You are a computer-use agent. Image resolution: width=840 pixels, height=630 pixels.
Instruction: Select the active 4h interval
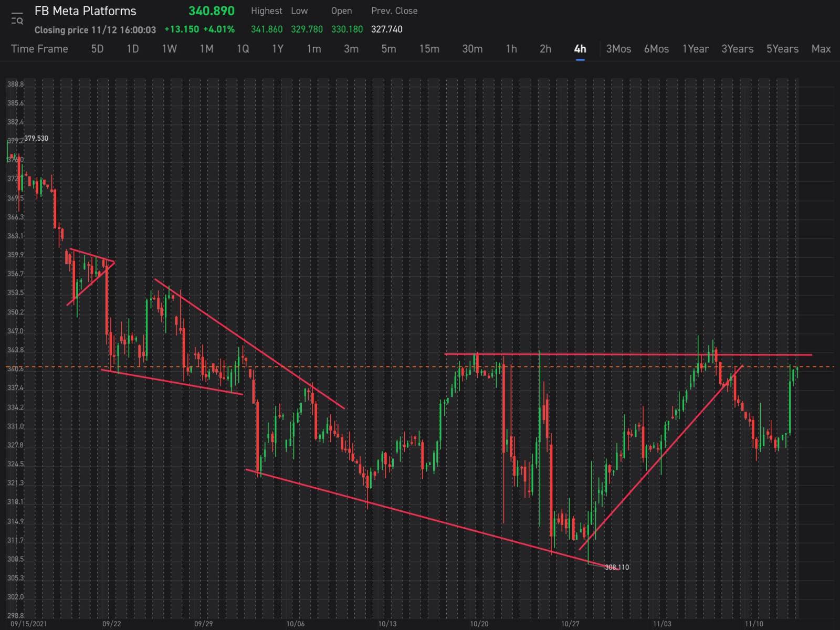(x=580, y=49)
